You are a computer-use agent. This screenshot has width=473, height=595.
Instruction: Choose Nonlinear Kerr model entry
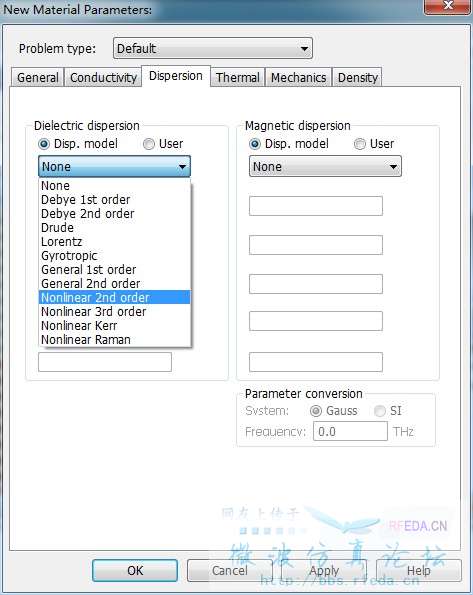point(114,326)
